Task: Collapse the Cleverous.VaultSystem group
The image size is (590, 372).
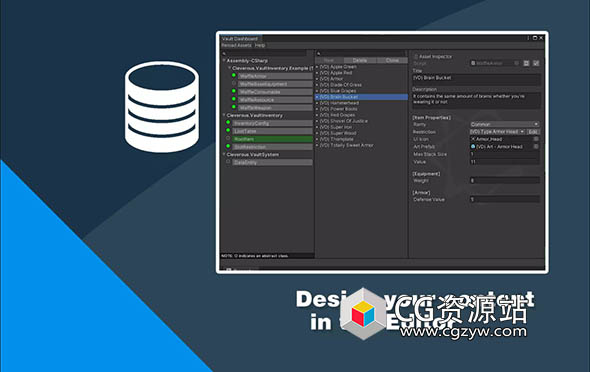Action: coord(224,154)
